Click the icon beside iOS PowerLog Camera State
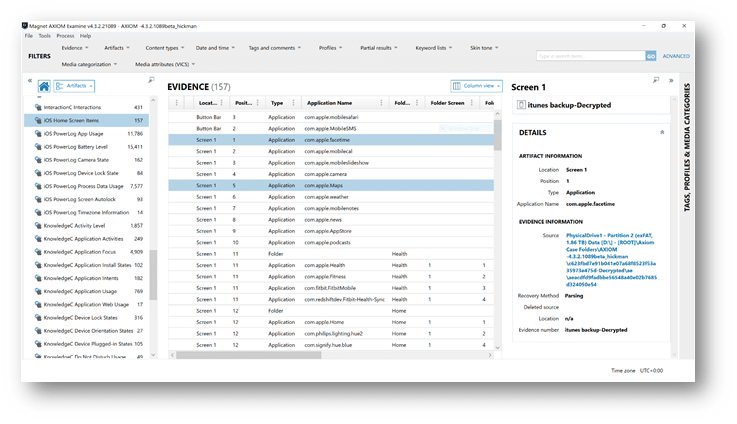The image size is (737, 424). [x=38, y=160]
